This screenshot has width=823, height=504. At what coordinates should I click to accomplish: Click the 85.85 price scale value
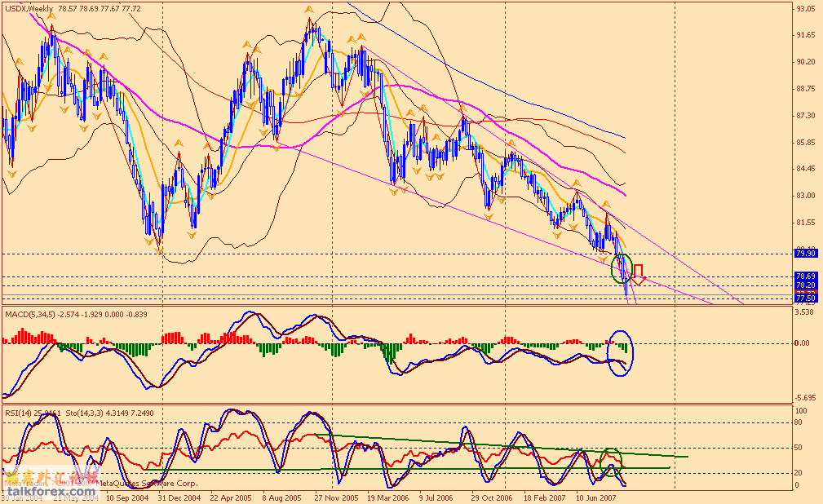(x=806, y=142)
